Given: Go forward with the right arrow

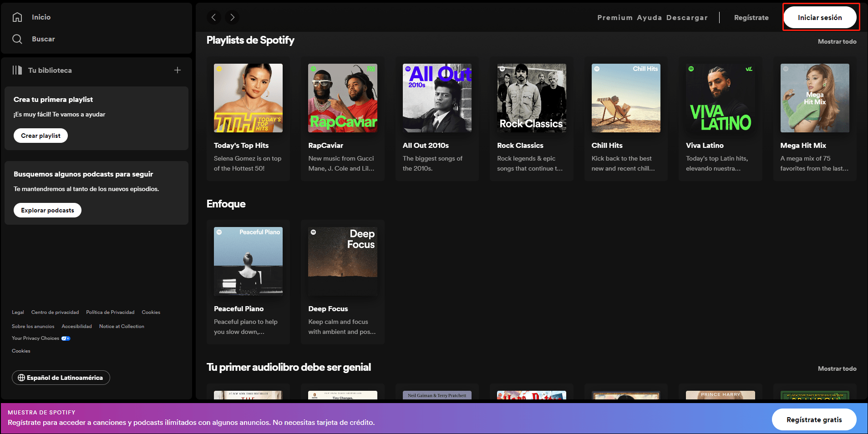Looking at the screenshot, I should 232,17.
